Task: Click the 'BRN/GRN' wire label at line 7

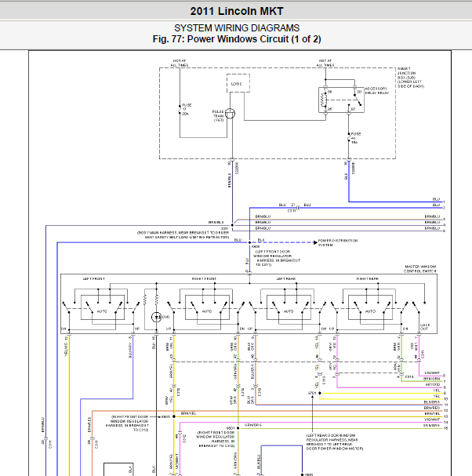Action: (x=432, y=379)
